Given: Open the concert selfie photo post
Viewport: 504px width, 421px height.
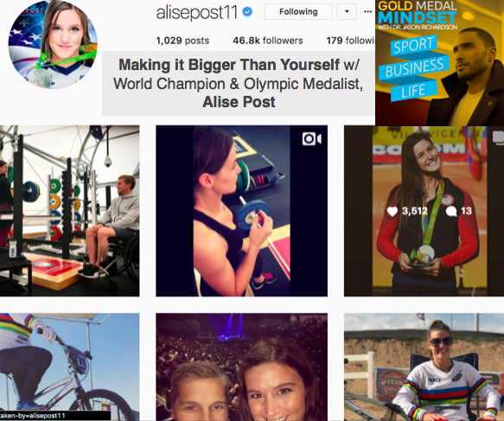Looking at the screenshot, I should 242,367.
